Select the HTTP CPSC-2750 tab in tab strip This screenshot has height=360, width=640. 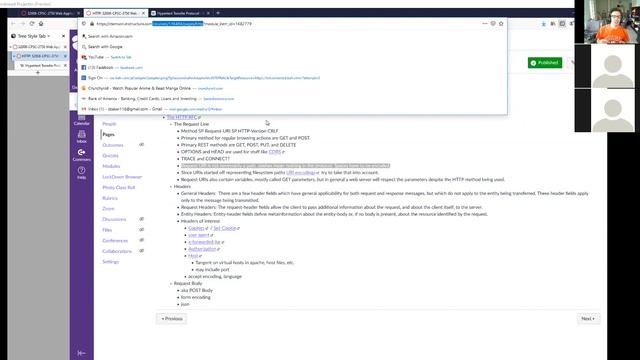[x=116, y=13]
